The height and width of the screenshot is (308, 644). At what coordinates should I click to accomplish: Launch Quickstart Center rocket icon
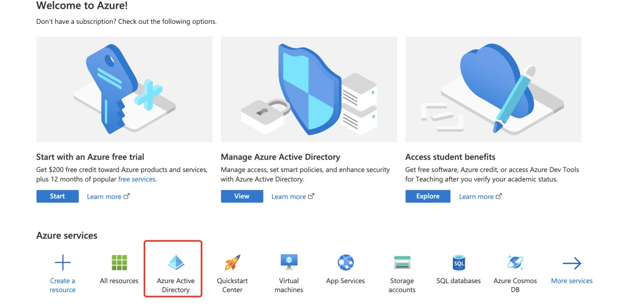point(232,263)
